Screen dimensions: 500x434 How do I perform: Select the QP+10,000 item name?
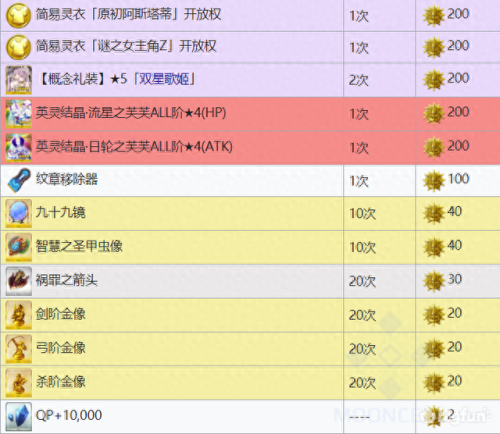point(69,415)
